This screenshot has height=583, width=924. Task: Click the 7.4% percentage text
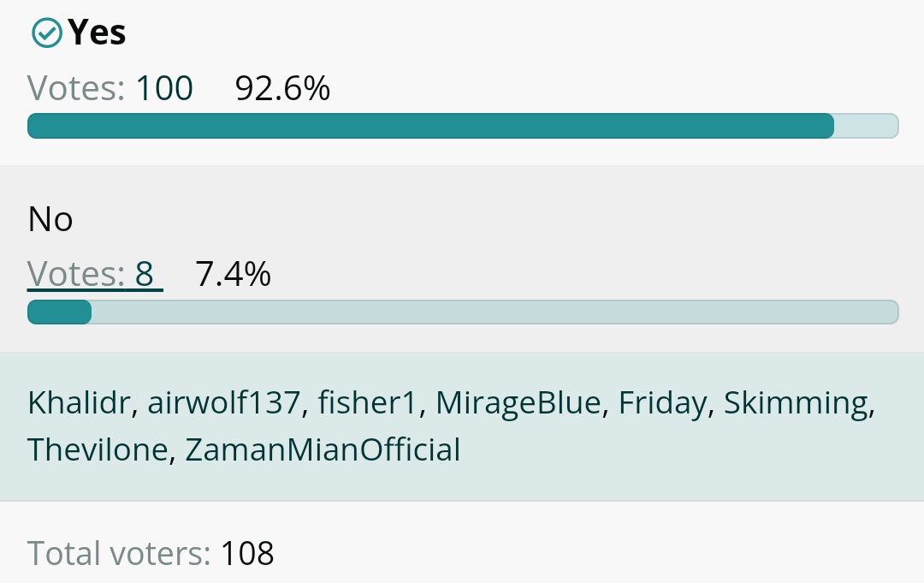(233, 274)
